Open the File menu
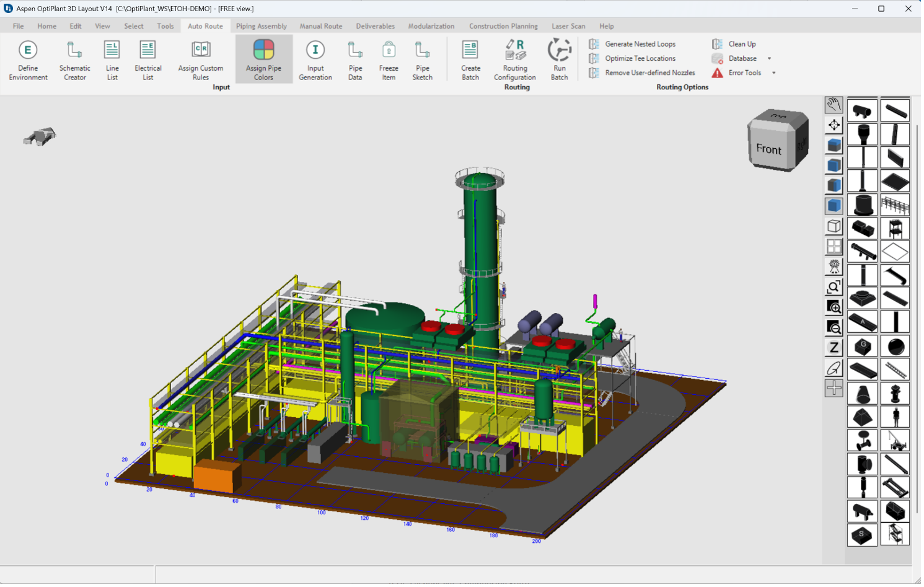The height and width of the screenshot is (587, 924). [18, 26]
